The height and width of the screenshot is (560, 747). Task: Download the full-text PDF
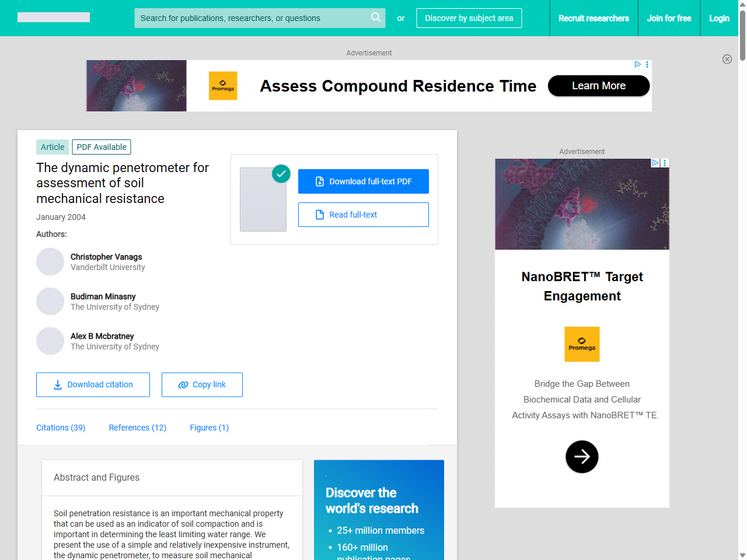click(x=363, y=181)
